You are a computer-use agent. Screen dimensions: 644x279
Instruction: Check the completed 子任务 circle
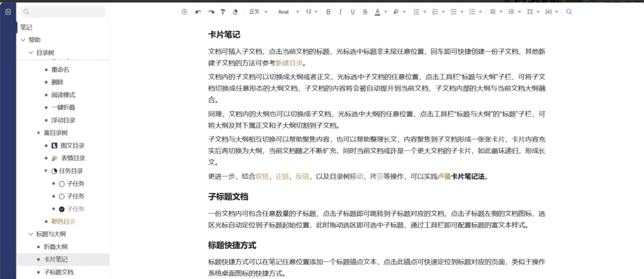62,209
